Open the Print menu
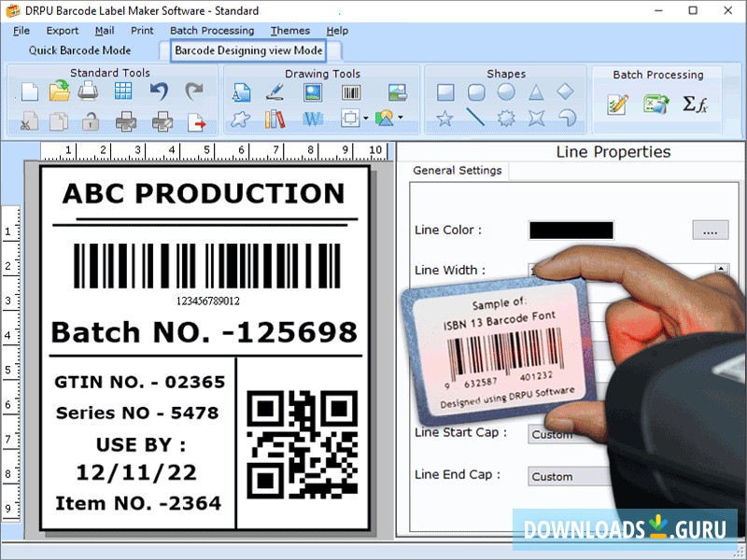Screen dimensions: 747x560 click(142, 31)
